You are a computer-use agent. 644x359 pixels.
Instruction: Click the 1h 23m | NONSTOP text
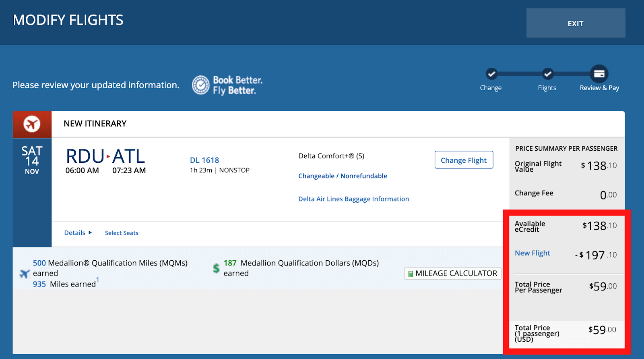pyautogui.click(x=220, y=170)
